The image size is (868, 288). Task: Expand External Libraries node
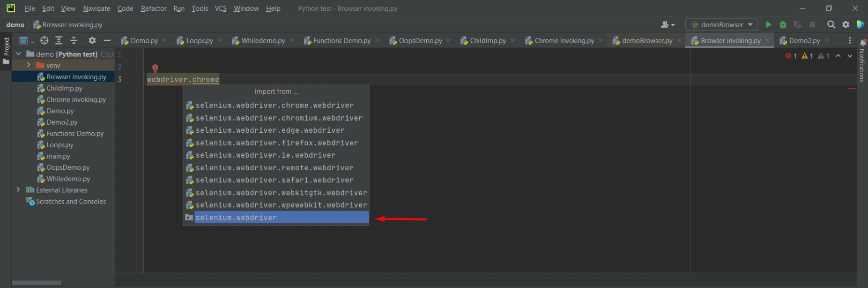pos(18,189)
